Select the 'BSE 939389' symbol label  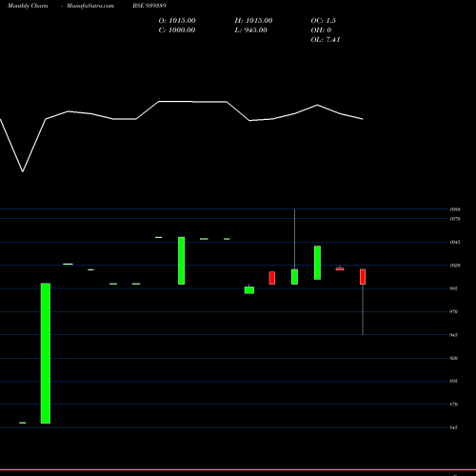click(149, 6)
